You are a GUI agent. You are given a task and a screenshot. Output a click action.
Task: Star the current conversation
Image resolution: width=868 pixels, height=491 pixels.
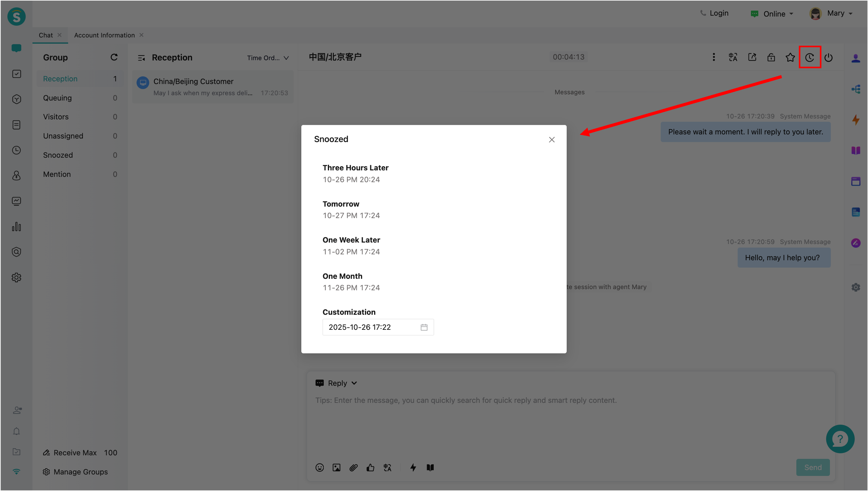[790, 58]
